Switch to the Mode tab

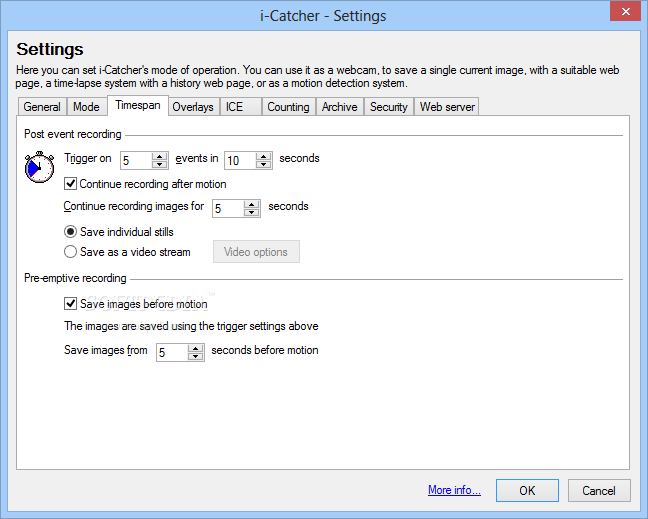[86, 107]
